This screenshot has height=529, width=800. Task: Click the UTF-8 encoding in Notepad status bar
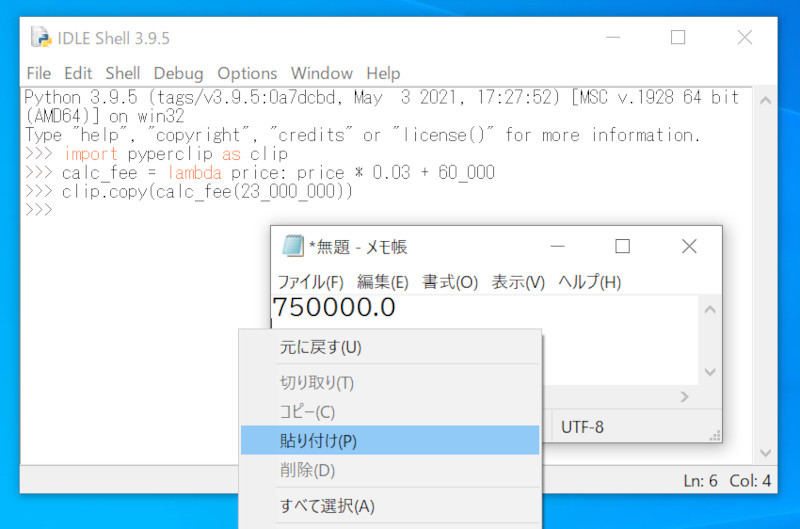582,427
